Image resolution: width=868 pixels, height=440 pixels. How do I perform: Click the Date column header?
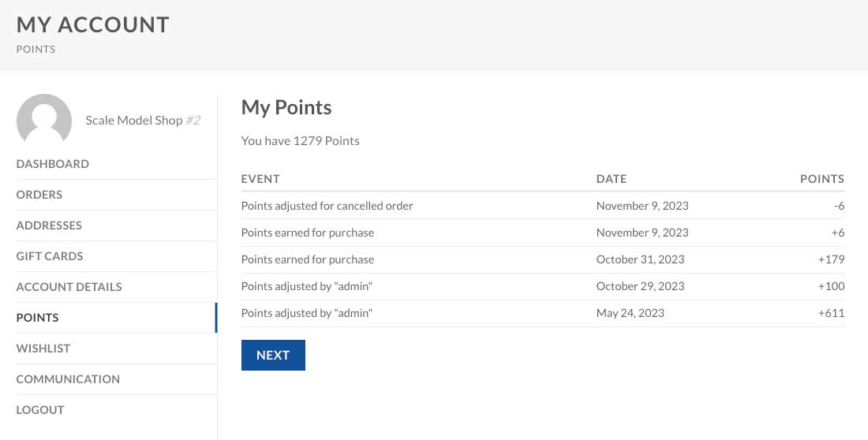point(612,179)
